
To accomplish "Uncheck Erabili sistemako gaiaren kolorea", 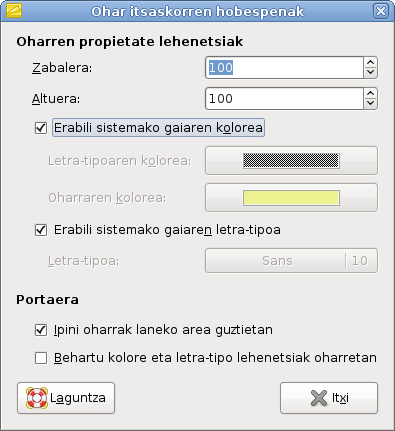I will pos(41,128).
